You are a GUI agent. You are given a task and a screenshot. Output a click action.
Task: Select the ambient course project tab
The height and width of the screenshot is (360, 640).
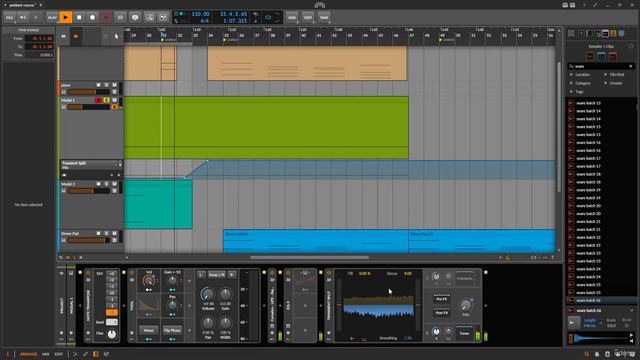[x=22, y=5]
